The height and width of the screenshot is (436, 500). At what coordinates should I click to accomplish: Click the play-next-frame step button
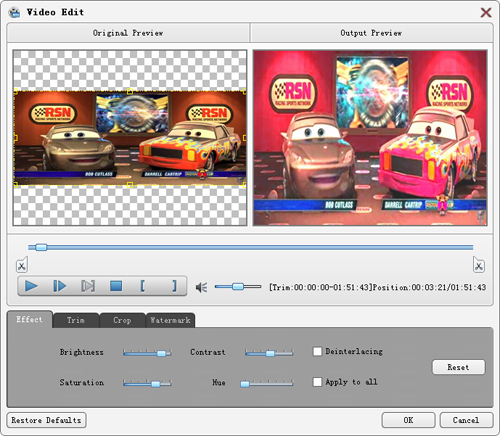[60, 286]
